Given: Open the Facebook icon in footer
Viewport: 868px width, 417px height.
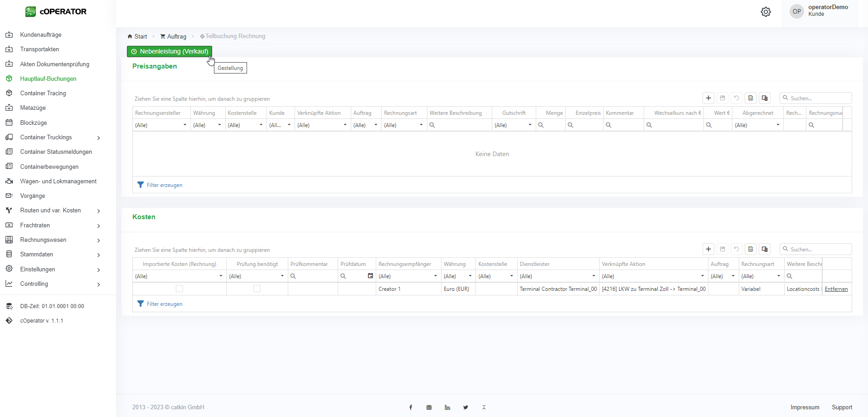Looking at the screenshot, I should pyautogui.click(x=411, y=407).
